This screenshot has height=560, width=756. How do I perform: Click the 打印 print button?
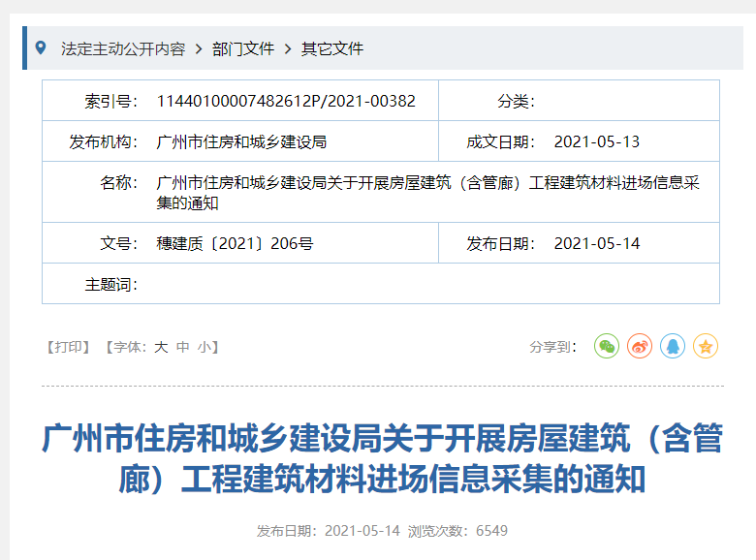[68, 347]
